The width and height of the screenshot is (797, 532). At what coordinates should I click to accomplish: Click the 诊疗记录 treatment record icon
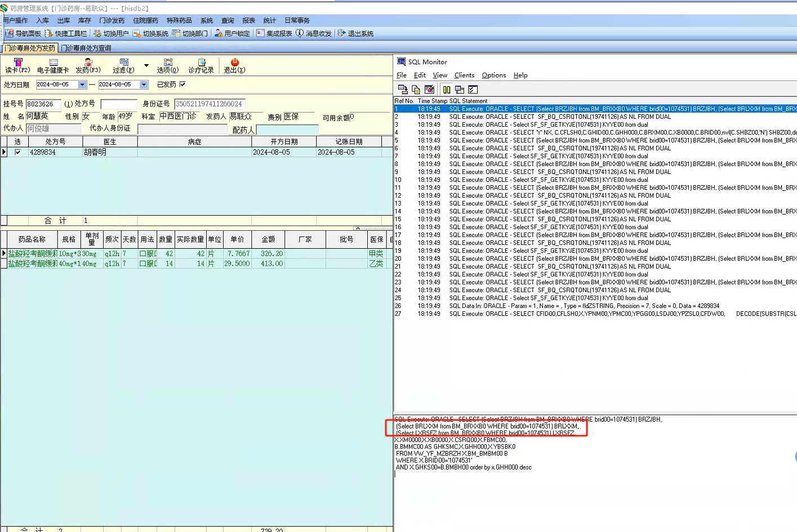pyautogui.click(x=201, y=65)
